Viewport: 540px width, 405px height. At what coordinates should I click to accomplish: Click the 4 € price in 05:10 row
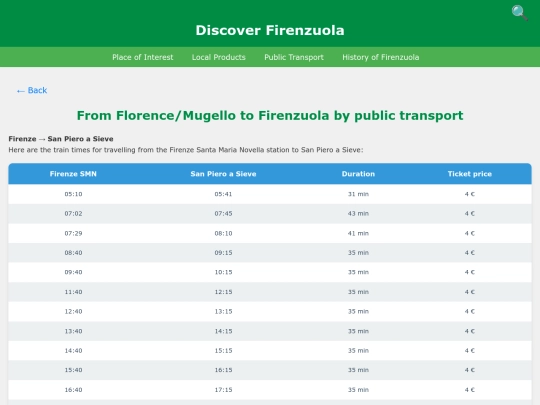point(470,194)
